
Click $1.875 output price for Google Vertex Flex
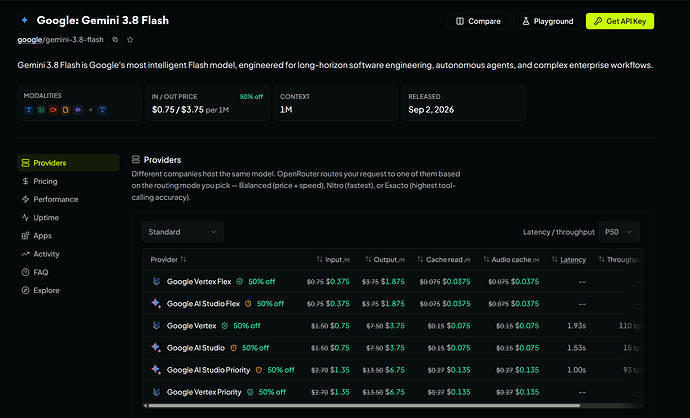pyautogui.click(x=393, y=282)
